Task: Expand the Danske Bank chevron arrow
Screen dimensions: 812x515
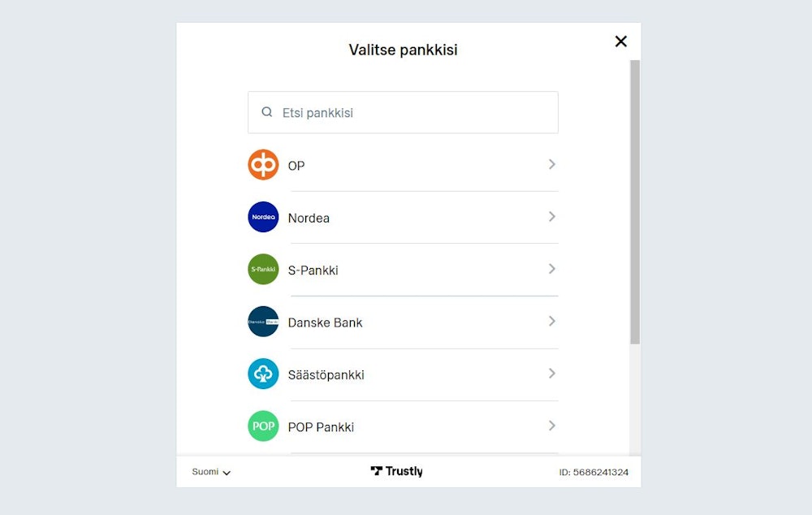Action: click(552, 321)
